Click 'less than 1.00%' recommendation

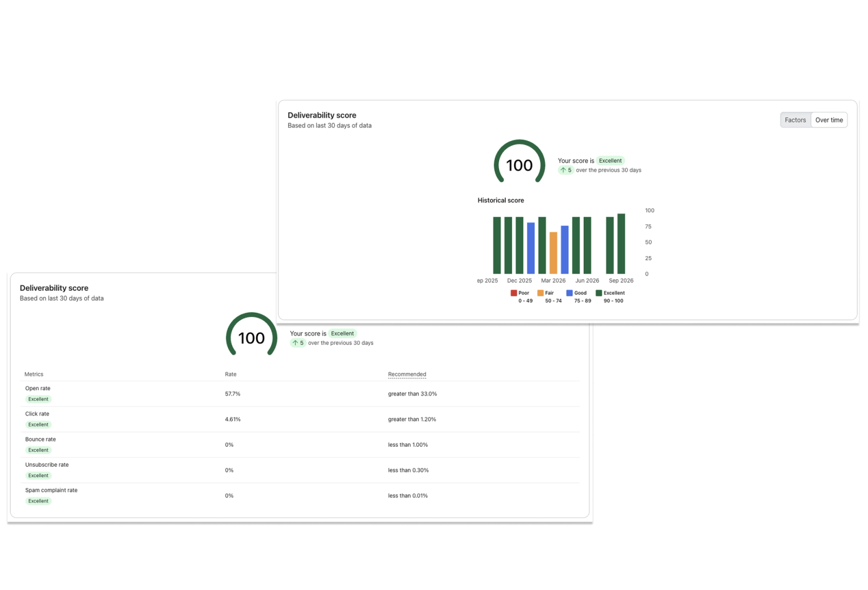[x=408, y=445]
